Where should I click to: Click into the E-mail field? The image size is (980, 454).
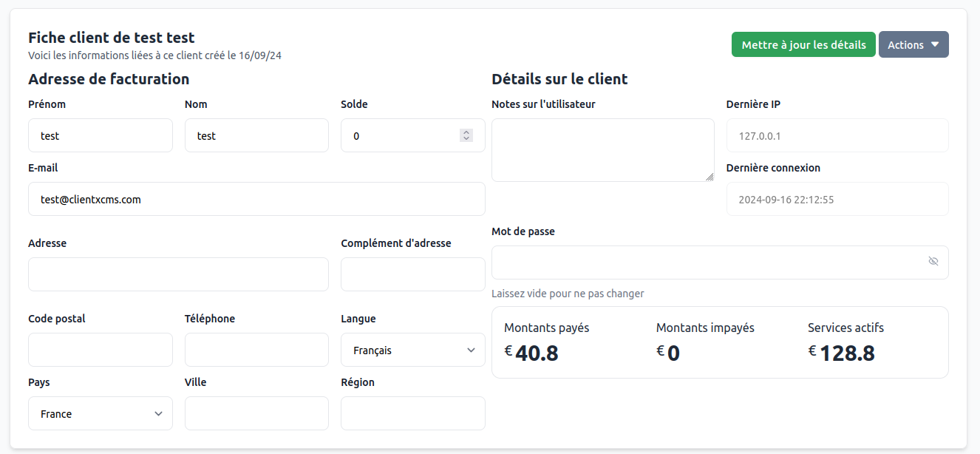pyautogui.click(x=256, y=200)
